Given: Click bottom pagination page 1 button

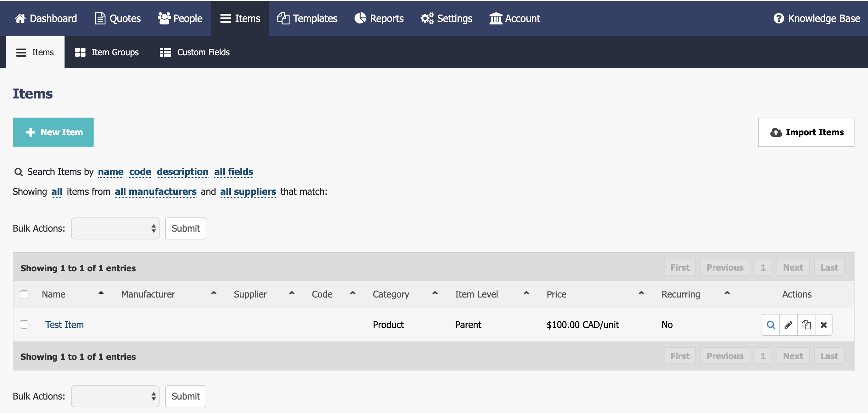Looking at the screenshot, I should click(x=763, y=356).
